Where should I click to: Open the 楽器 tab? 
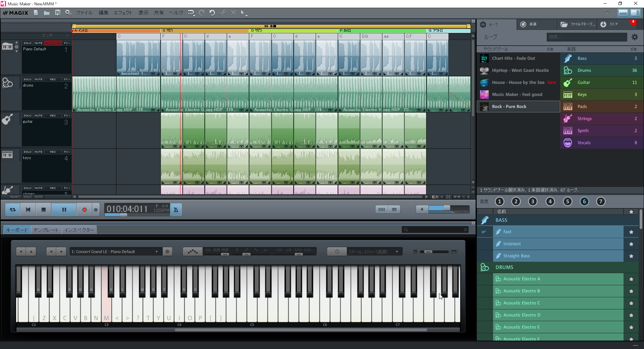pos(537,24)
